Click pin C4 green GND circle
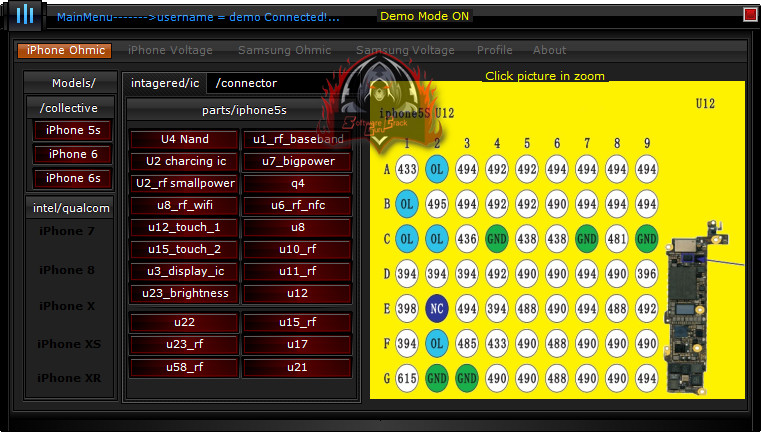The width and height of the screenshot is (761, 432). (x=496, y=239)
